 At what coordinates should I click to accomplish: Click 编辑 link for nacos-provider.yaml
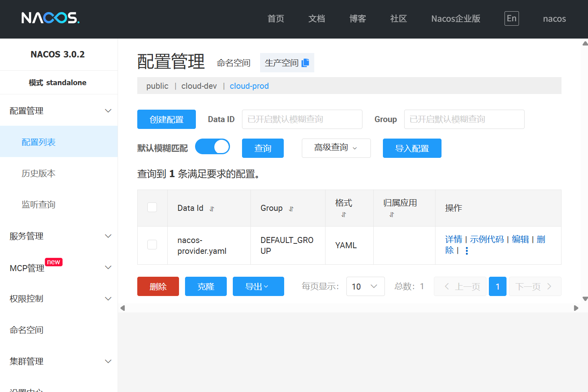pyautogui.click(x=520, y=239)
